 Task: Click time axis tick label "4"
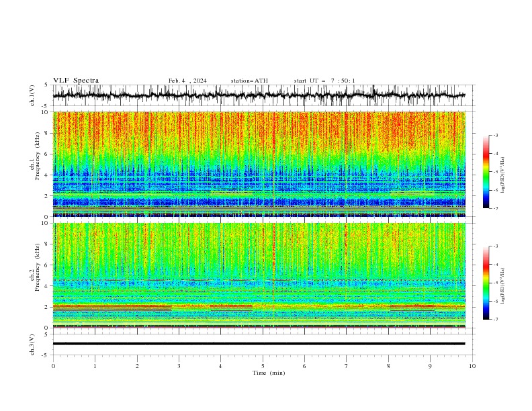coord(220,366)
